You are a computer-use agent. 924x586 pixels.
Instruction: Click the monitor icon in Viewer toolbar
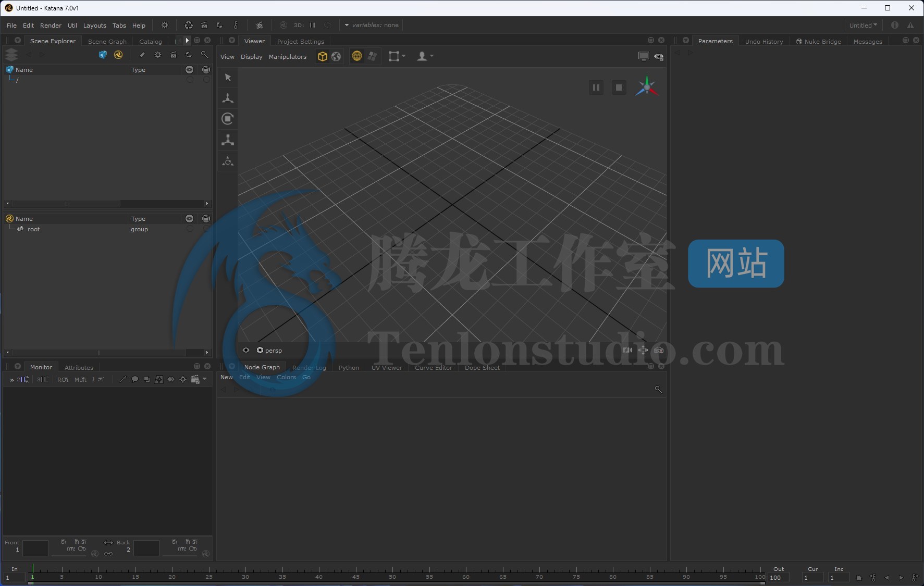[x=644, y=56]
